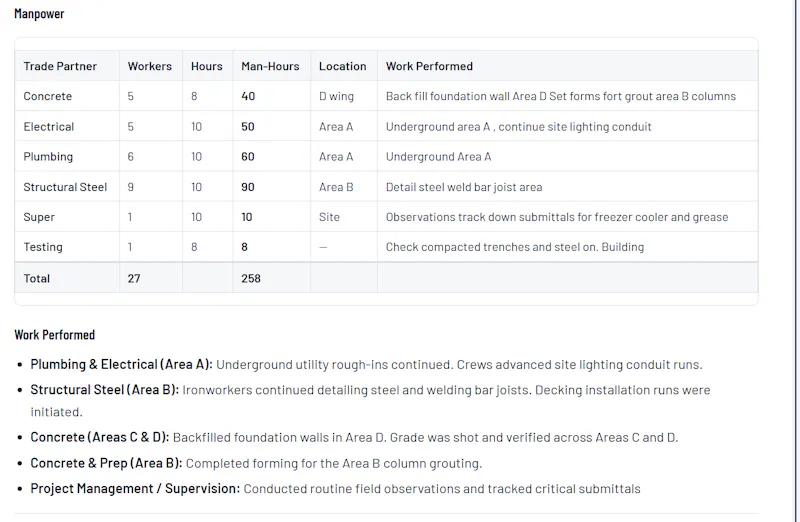Click the Trade Partner column header
The width and height of the screenshot is (800, 522).
(60, 66)
